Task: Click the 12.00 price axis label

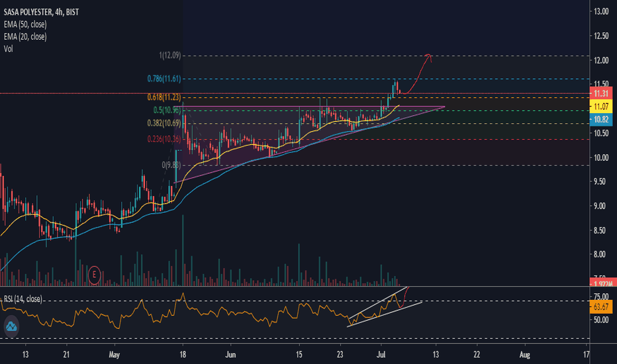Action: click(x=601, y=60)
